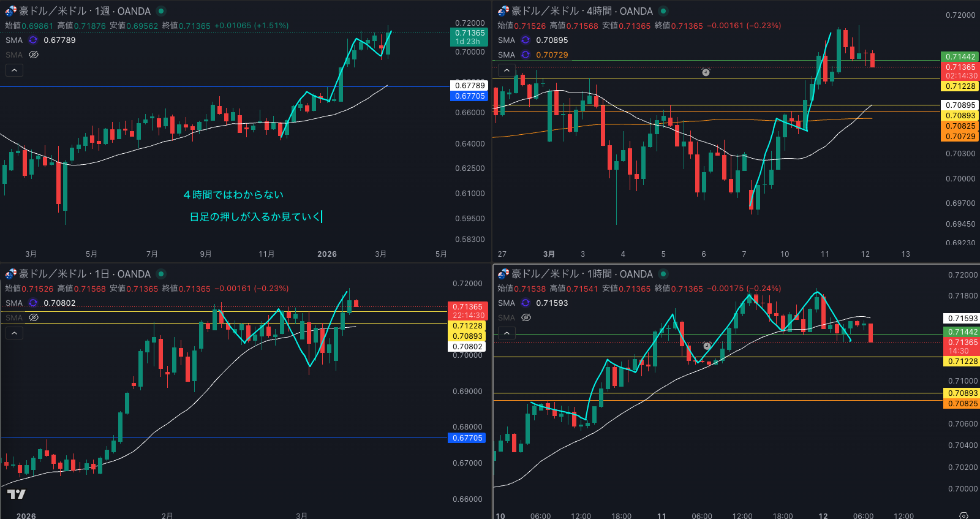Viewport: 980px width, 519px height.
Task: Click the axis settings gear in the bottom-right corner
Action: click(963, 515)
